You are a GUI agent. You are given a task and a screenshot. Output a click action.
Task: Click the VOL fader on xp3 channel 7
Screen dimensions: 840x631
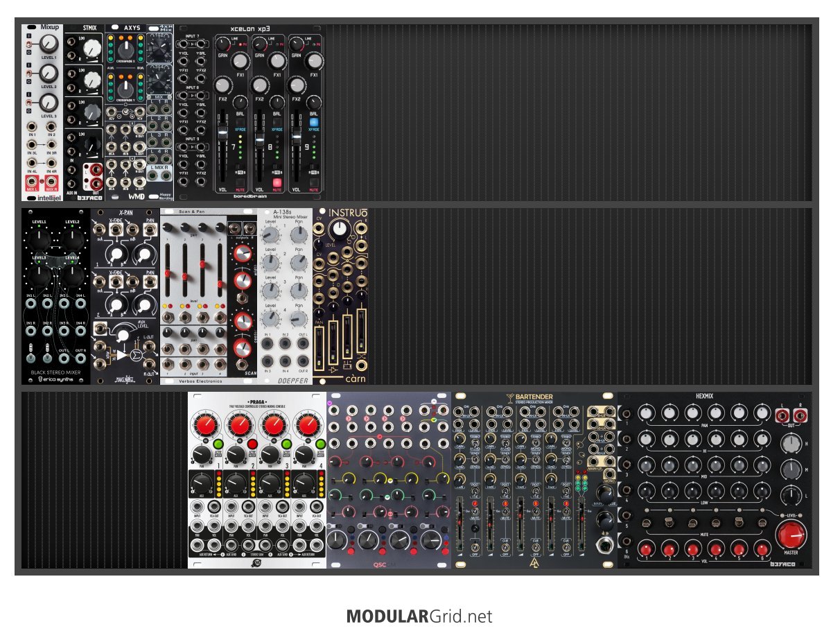222,132
